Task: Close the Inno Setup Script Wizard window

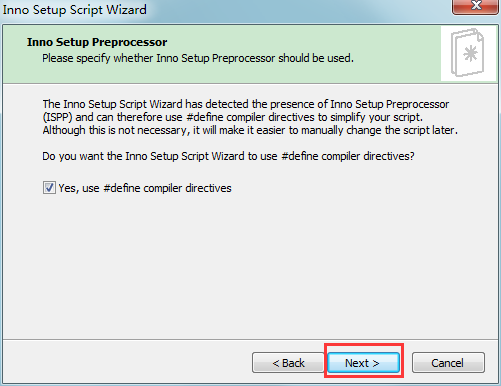Action: tap(475, 6)
